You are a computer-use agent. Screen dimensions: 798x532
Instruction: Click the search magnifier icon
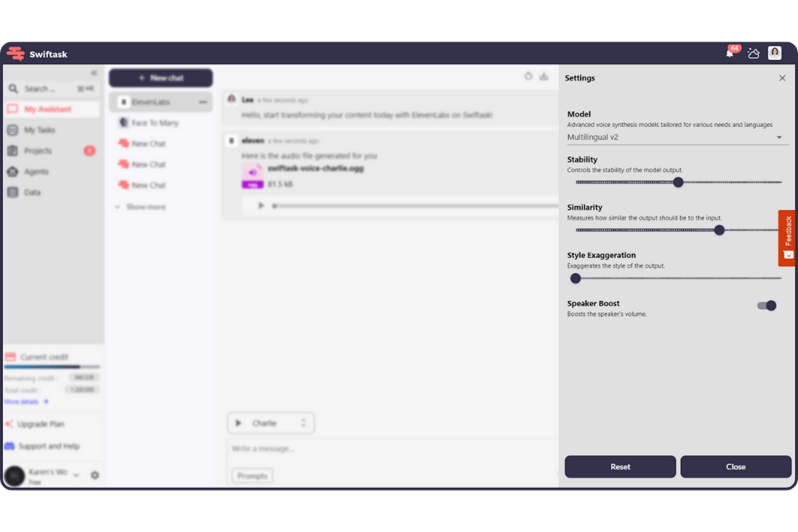point(13,89)
